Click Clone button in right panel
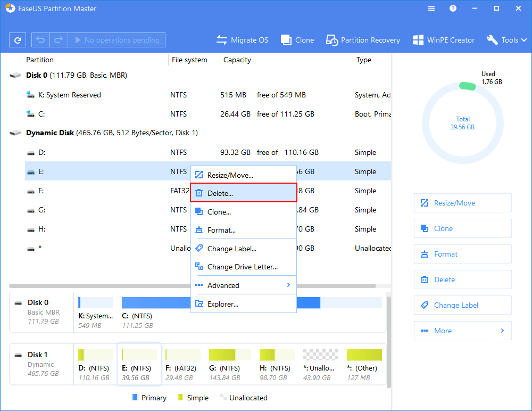Image resolution: width=532 pixels, height=411 pixels. (462, 228)
